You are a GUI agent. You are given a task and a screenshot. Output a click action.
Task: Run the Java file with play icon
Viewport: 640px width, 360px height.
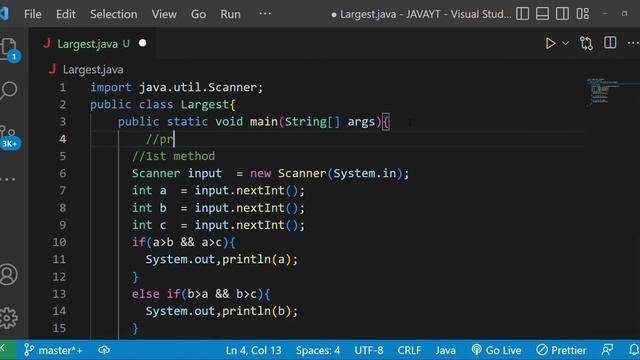[550, 43]
